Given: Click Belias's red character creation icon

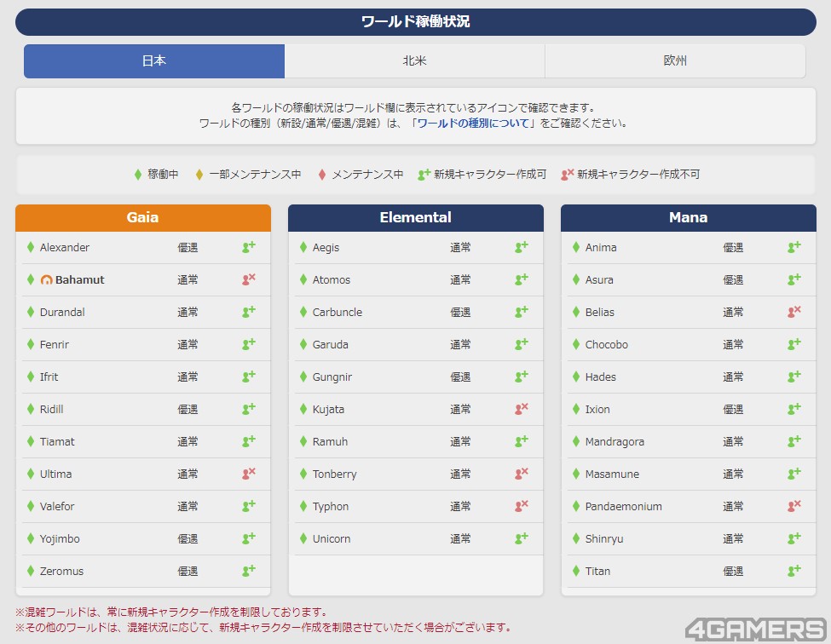Looking at the screenshot, I should pos(794,312).
